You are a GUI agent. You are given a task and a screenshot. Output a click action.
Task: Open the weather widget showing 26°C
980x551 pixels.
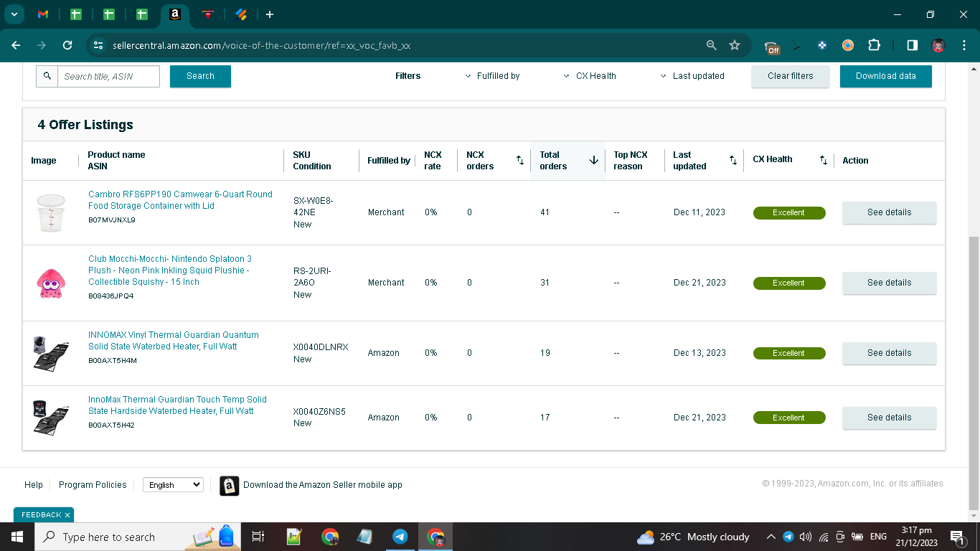pyautogui.click(x=693, y=537)
